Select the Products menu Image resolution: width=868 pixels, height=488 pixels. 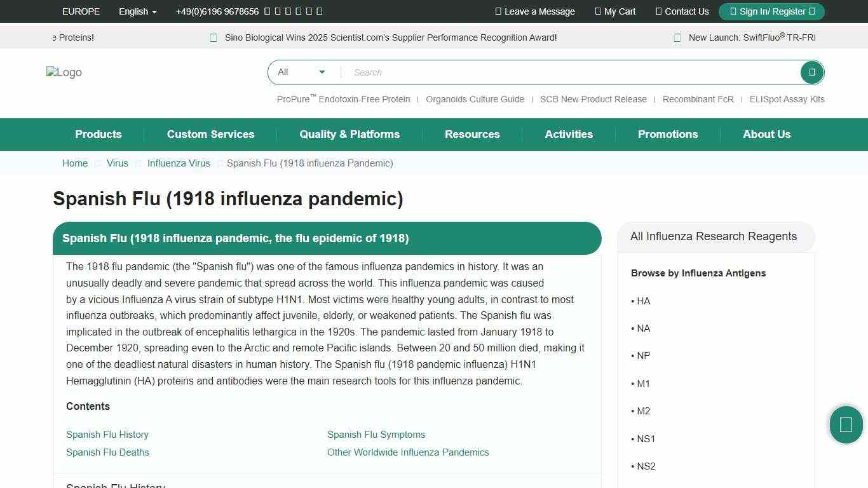[98, 135]
